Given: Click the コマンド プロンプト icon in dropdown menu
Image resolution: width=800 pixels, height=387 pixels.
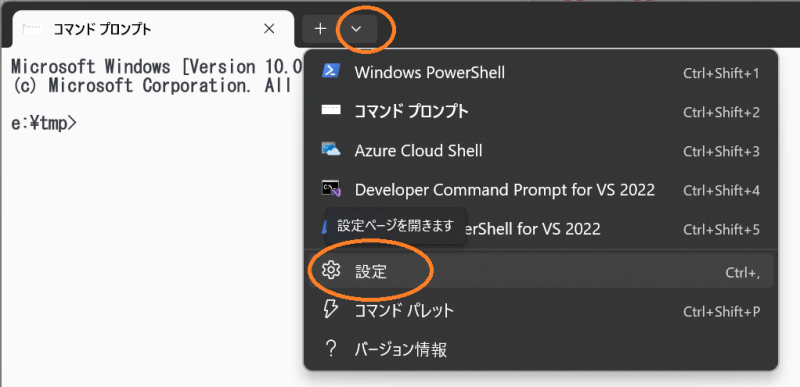Looking at the screenshot, I should click(x=331, y=111).
